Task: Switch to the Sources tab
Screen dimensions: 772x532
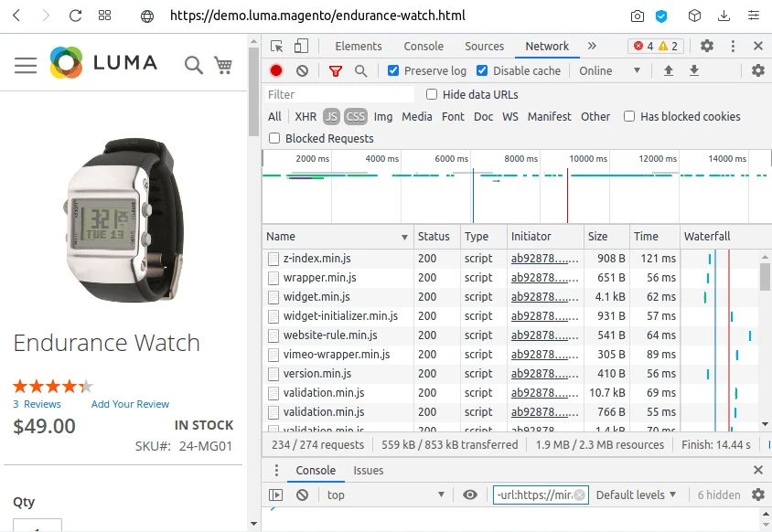Action: pyautogui.click(x=484, y=46)
